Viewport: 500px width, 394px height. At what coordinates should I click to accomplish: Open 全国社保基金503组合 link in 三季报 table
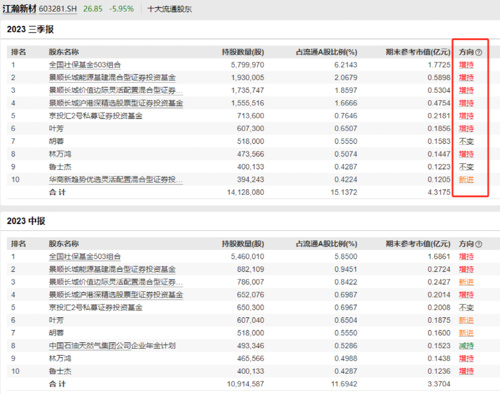pos(85,65)
